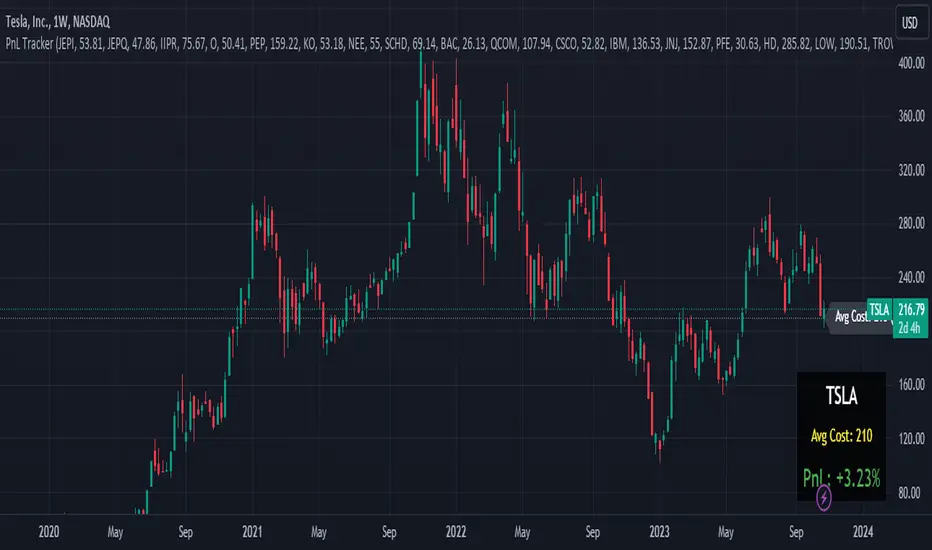Image resolution: width=932 pixels, height=550 pixels.
Task: Click the 2020 time axis label
Action: (x=49, y=532)
